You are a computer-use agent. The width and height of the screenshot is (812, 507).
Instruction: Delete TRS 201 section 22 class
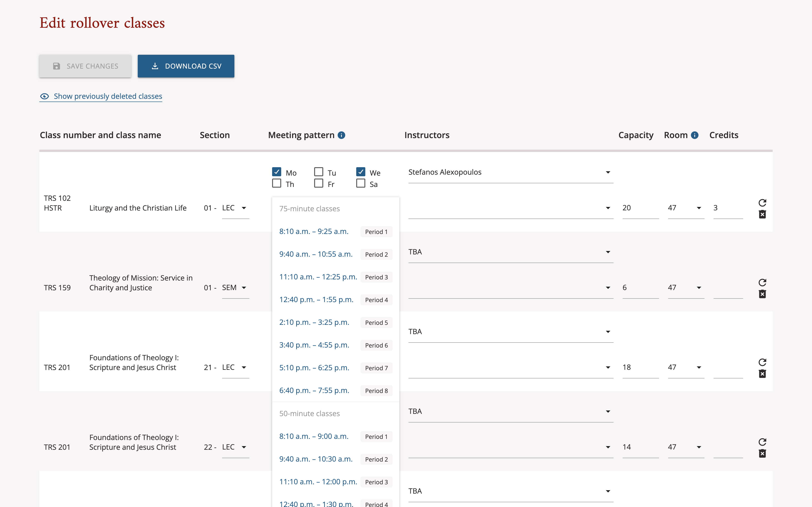click(762, 454)
